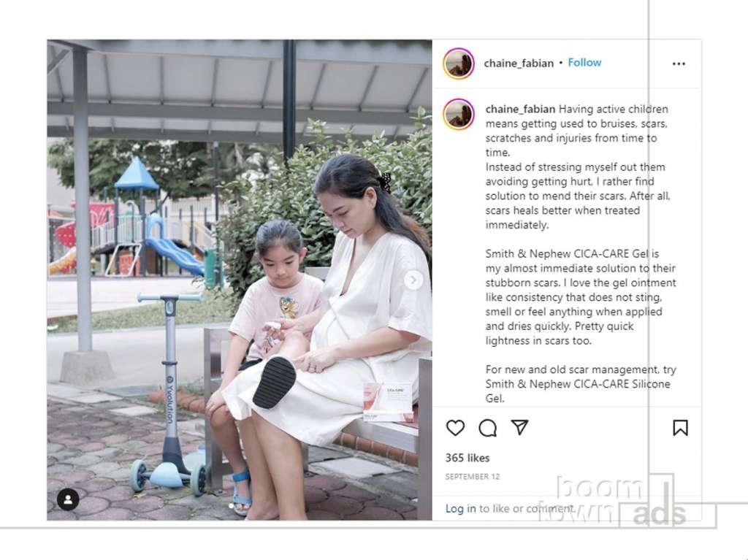The height and width of the screenshot is (560, 748).
Task: Show tagged people icon on photo
Action: (68, 499)
